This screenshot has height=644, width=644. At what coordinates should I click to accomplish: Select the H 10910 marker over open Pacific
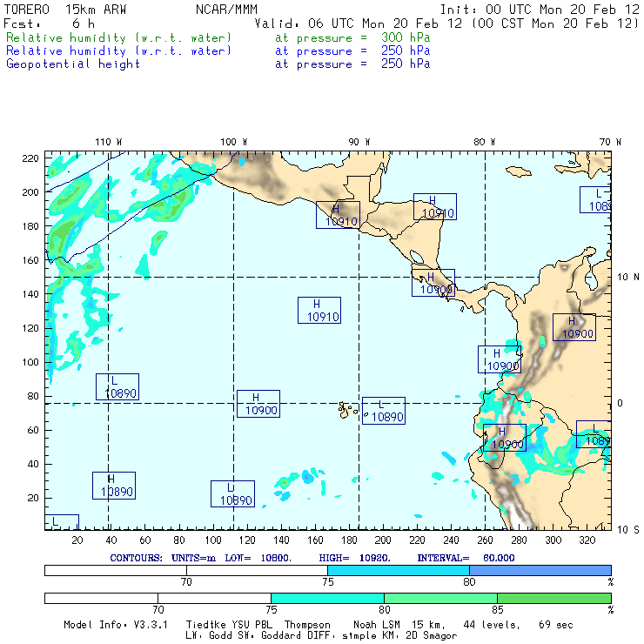(319, 310)
